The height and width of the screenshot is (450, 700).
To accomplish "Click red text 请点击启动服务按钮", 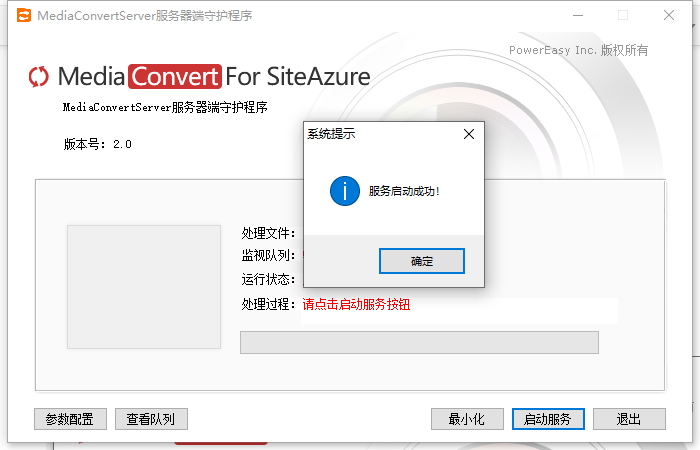I will coord(356,304).
